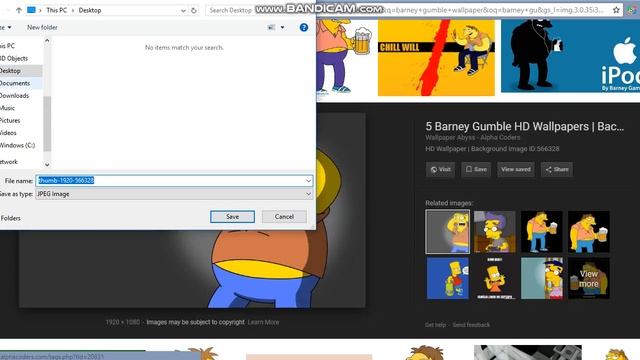Open the Save as type dropdown

(x=308, y=194)
